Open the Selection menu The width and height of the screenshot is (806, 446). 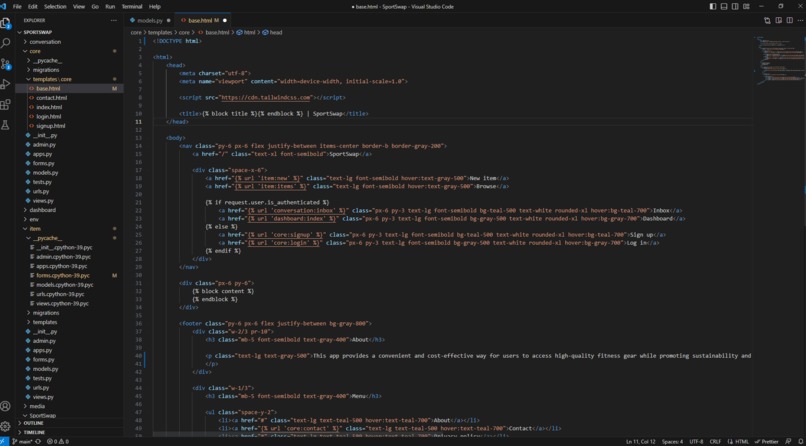55,7
